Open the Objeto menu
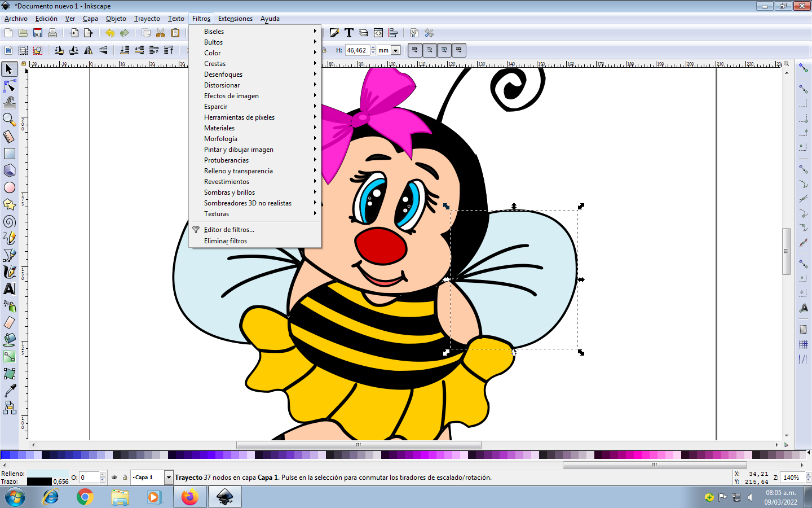 pos(116,19)
